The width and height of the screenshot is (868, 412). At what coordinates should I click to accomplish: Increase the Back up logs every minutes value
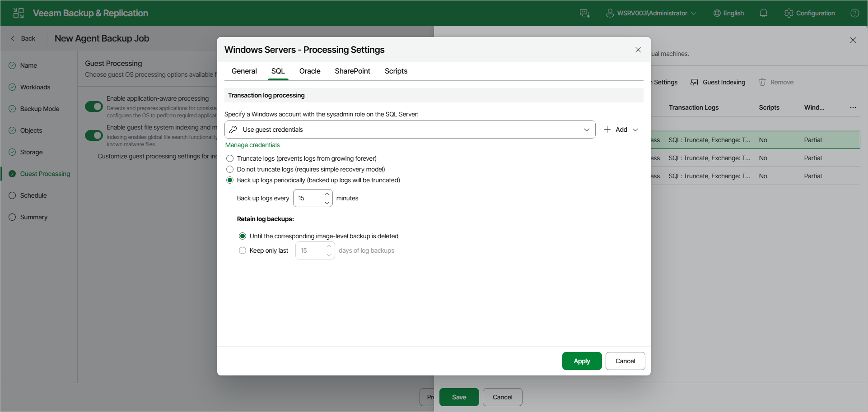tap(327, 194)
